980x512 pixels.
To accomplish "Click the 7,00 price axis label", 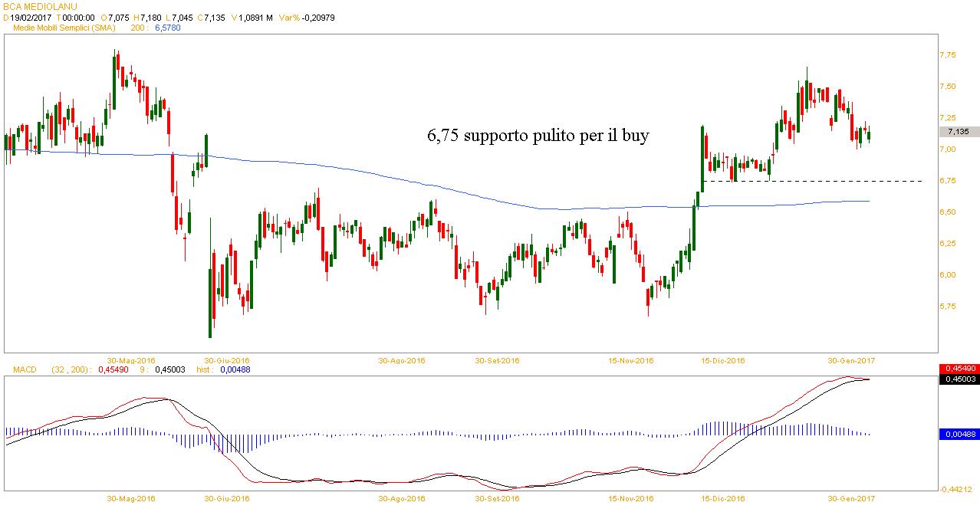I will 947,149.
